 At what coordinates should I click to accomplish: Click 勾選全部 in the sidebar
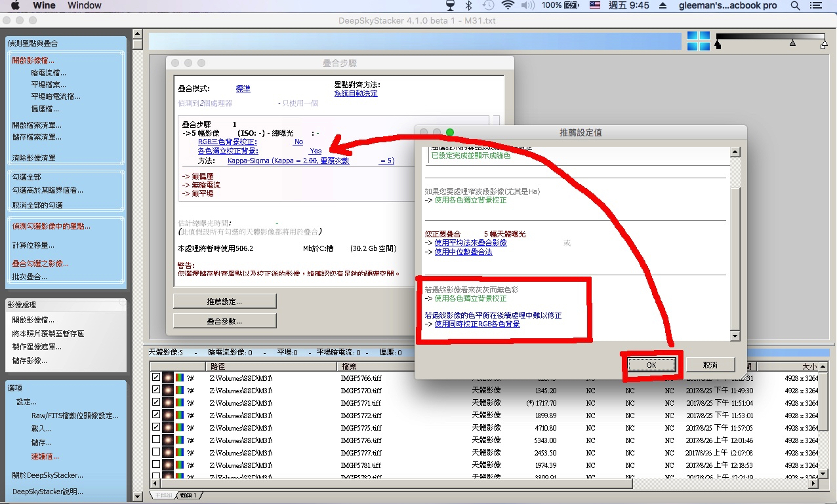[x=26, y=177]
